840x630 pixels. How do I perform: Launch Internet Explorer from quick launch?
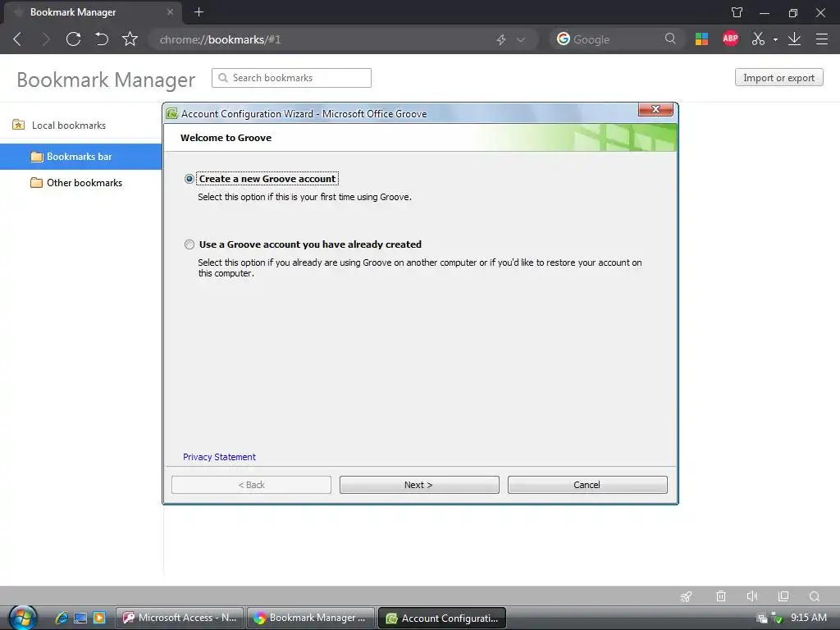(x=61, y=618)
